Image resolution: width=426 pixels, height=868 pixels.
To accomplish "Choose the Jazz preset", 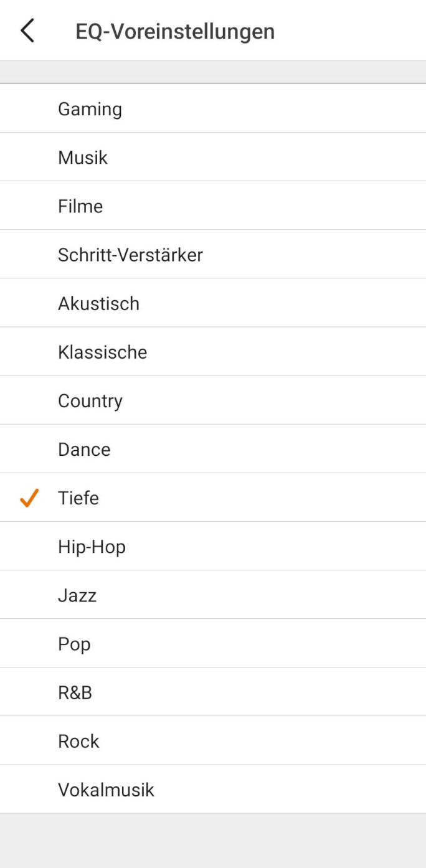I will click(x=212, y=595).
